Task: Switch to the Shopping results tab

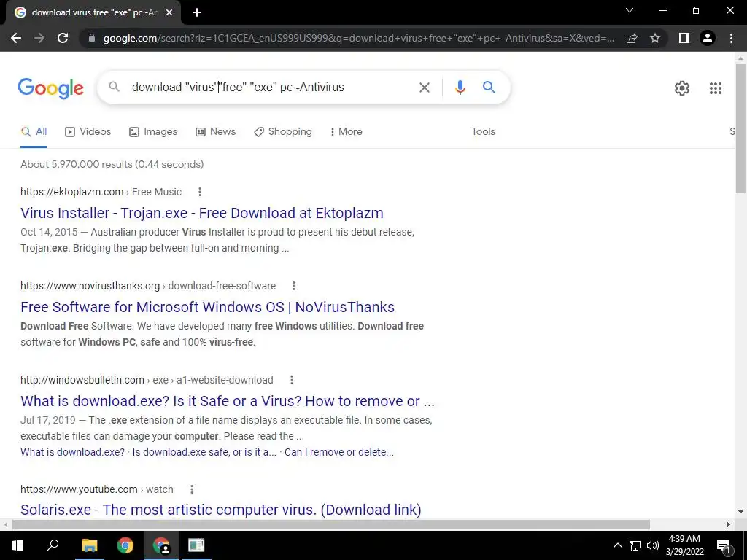Action: [283, 132]
